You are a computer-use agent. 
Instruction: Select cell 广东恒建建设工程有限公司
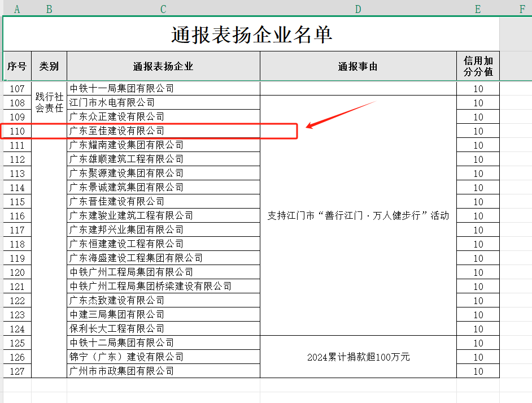click(x=163, y=244)
